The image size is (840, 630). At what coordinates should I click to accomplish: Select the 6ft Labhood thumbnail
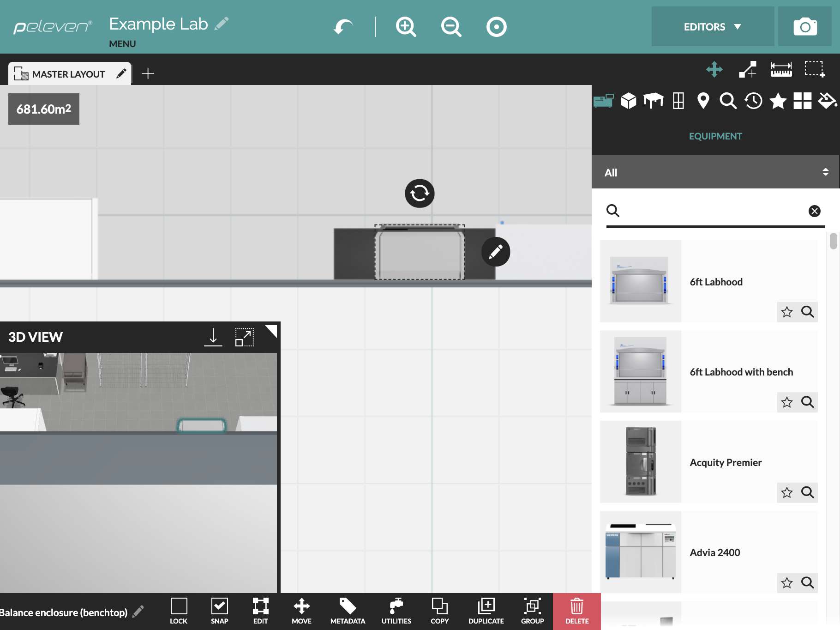point(640,281)
